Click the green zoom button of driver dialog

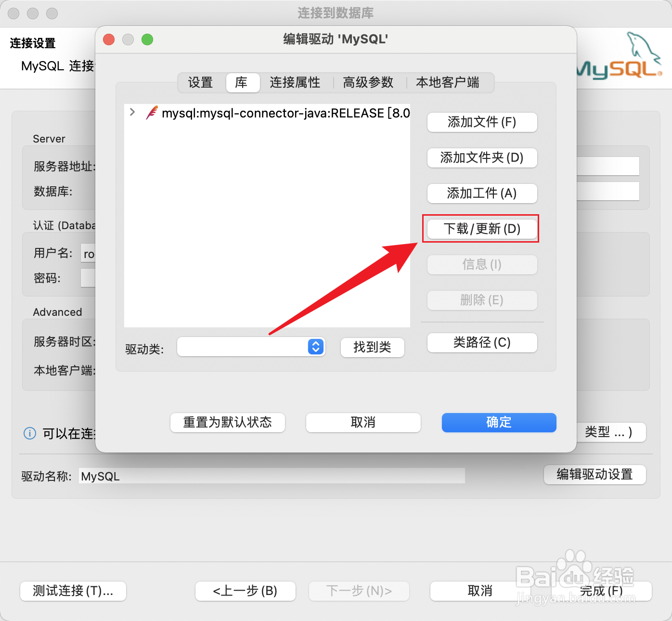147,39
